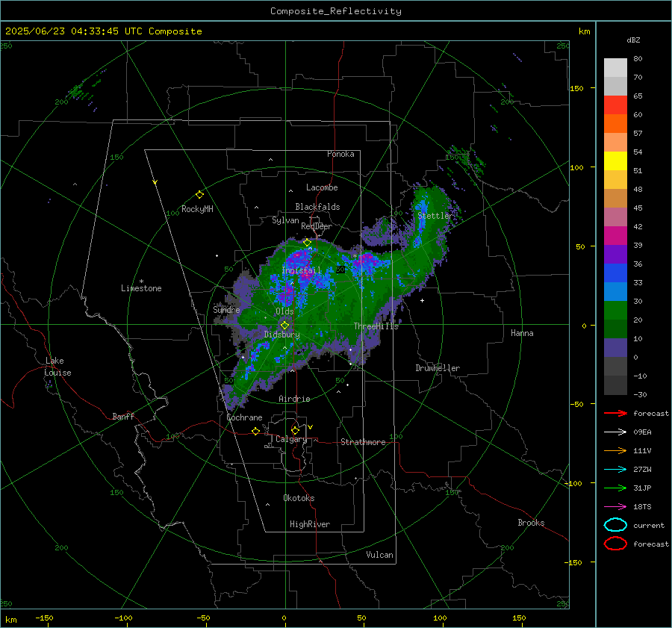Click the yellow diamond marker above Calgary
The width and height of the screenshot is (672, 628).
(x=295, y=430)
